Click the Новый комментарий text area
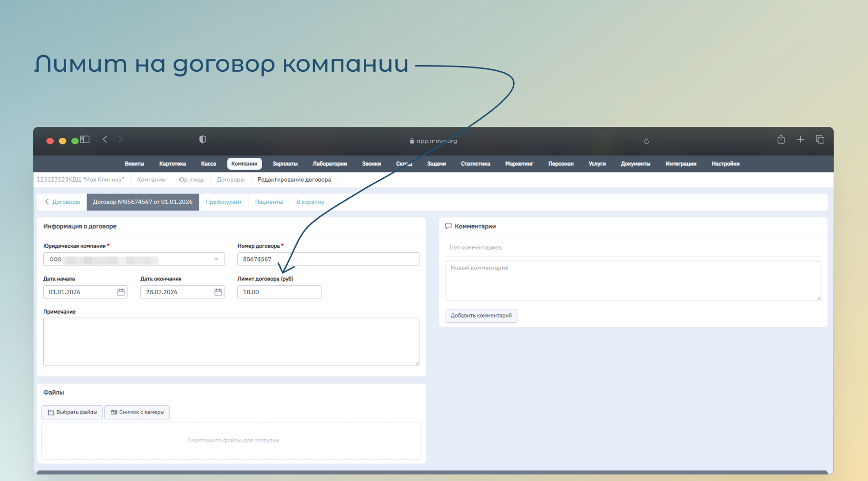 pyautogui.click(x=633, y=280)
